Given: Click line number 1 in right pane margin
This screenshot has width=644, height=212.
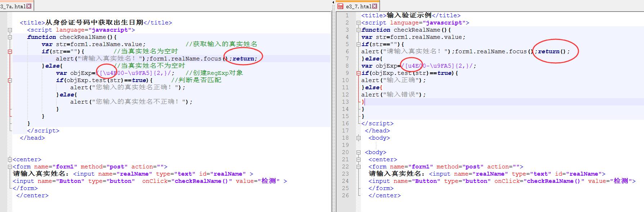Looking at the screenshot, I should click(347, 15).
